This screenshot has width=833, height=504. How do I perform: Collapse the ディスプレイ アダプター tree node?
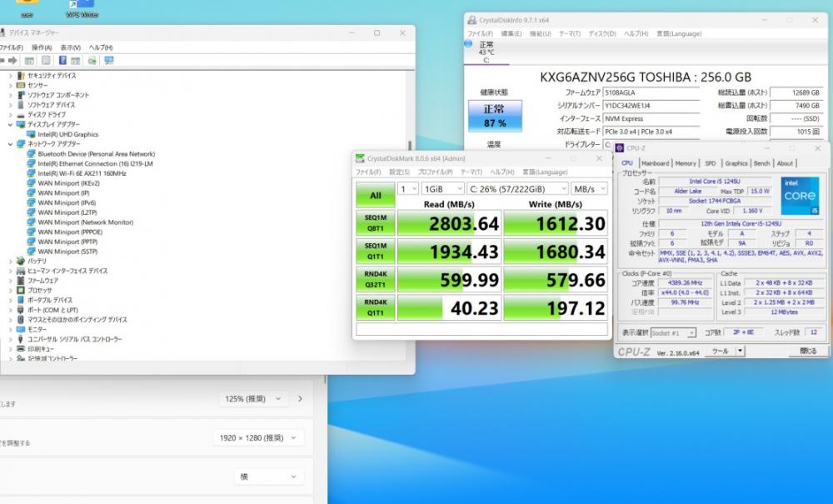(10, 124)
